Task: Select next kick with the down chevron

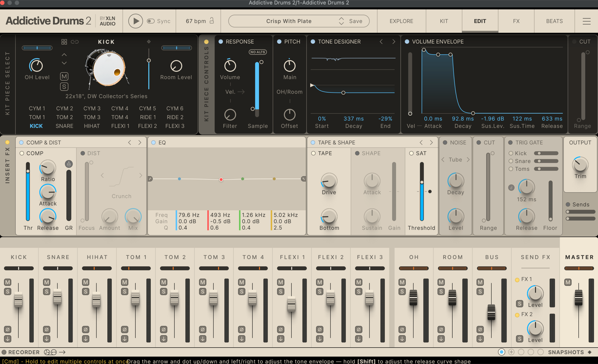Action: click(x=64, y=63)
